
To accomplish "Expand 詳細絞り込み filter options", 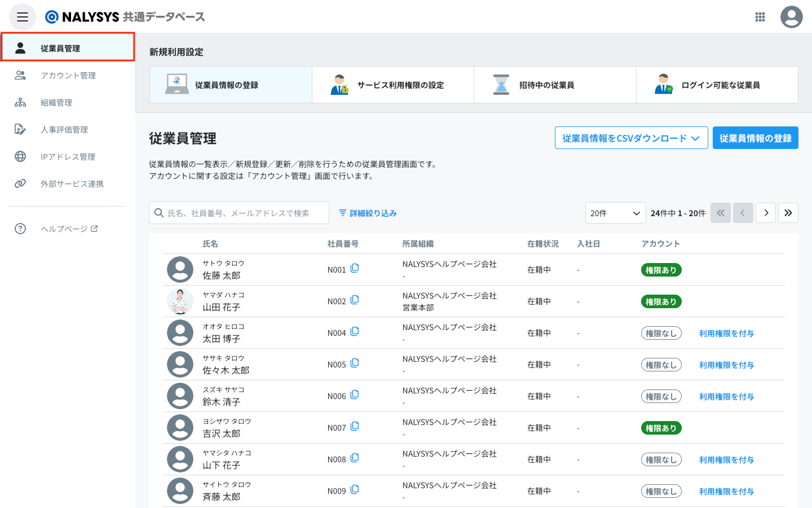I will pos(368,213).
